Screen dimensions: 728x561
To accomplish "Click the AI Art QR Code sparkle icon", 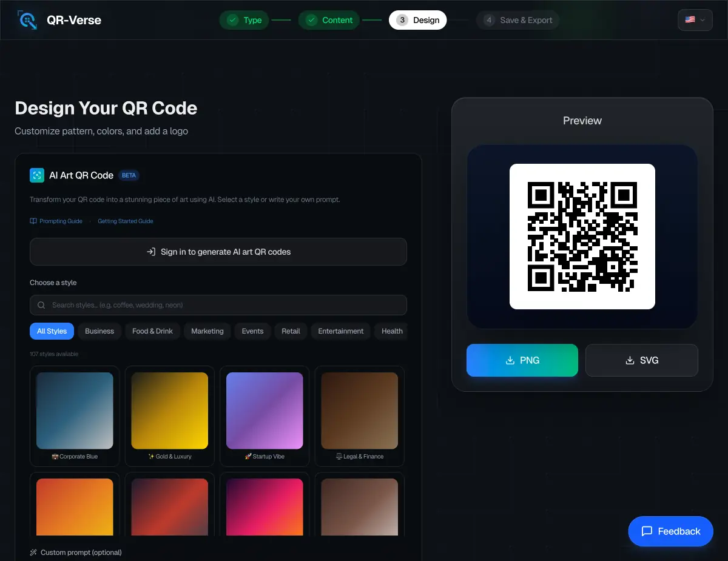I will pyautogui.click(x=37, y=175).
